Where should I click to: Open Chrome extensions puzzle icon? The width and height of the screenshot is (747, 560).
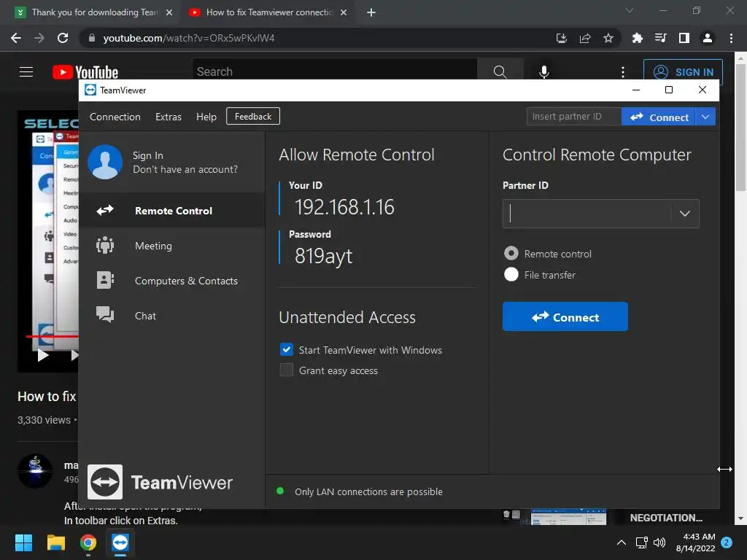[x=637, y=38]
